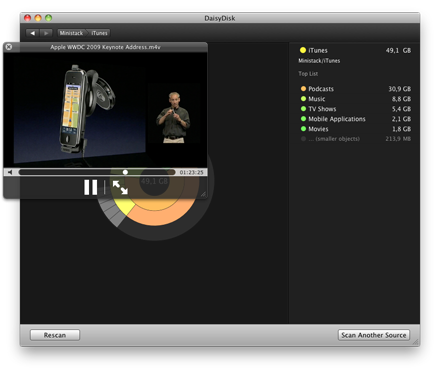The height and width of the screenshot is (374, 440).
Task: Click the 49,1 GB iTunes size
Action: click(398, 50)
